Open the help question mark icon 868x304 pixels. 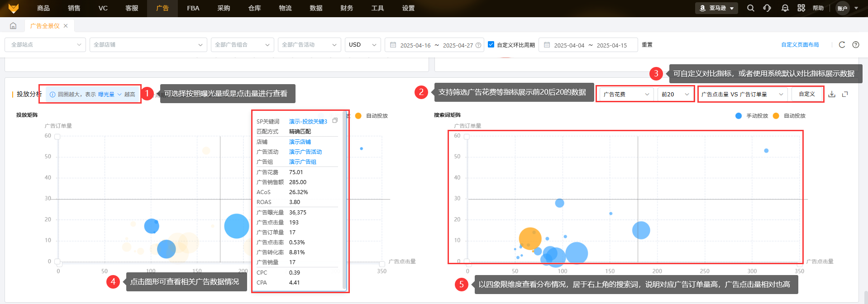pos(855,45)
